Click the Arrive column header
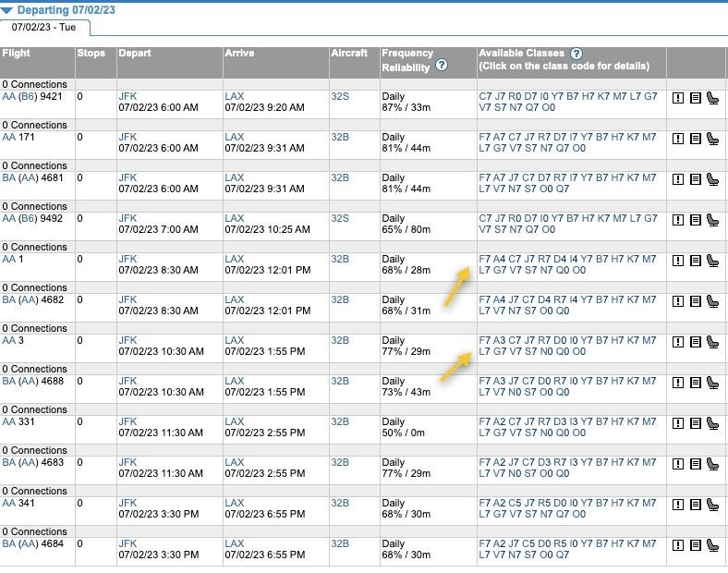Viewport: 728px width, 573px height. click(239, 53)
